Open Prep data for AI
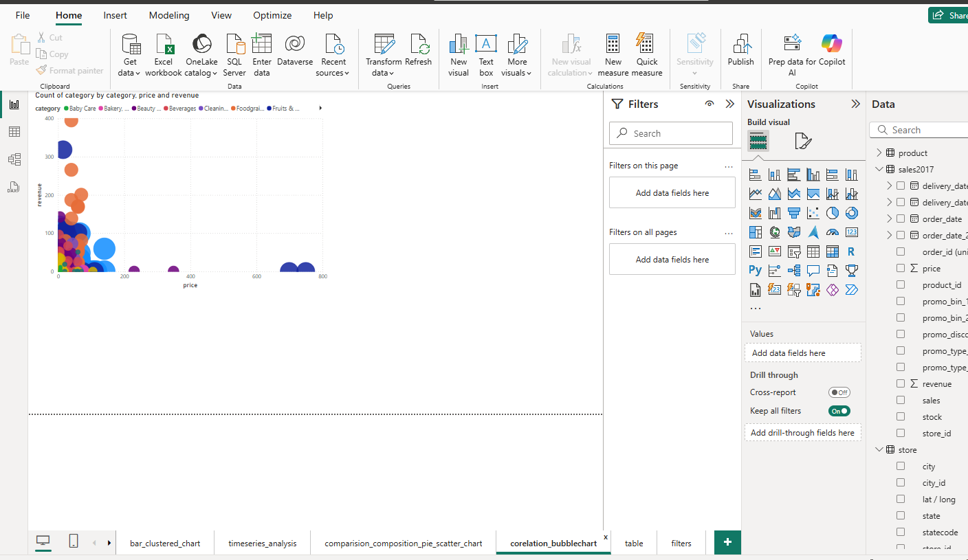This screenshot has width=968, height=560. 792,55
